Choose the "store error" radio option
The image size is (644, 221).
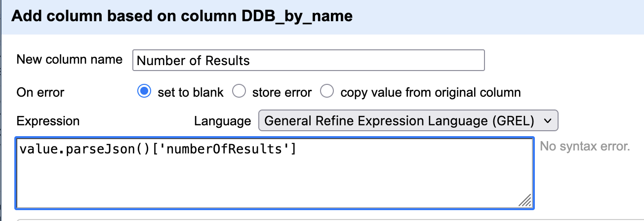[239, 92]
